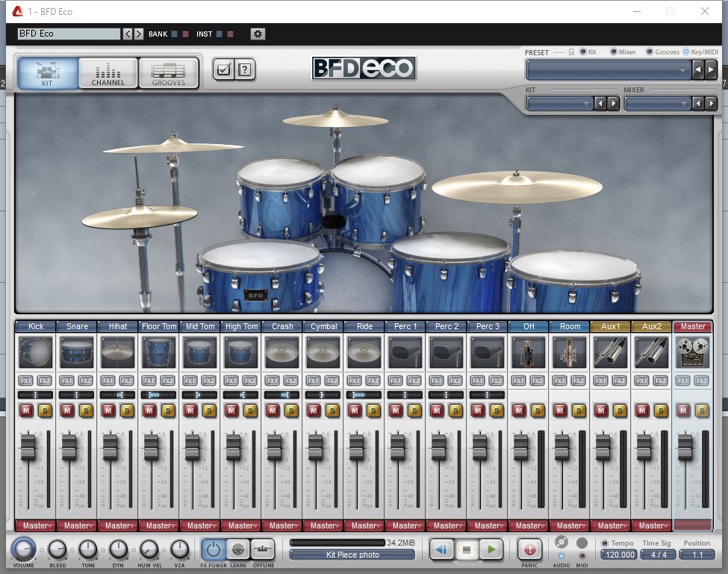Solo the Ride channel

point(373,411)
